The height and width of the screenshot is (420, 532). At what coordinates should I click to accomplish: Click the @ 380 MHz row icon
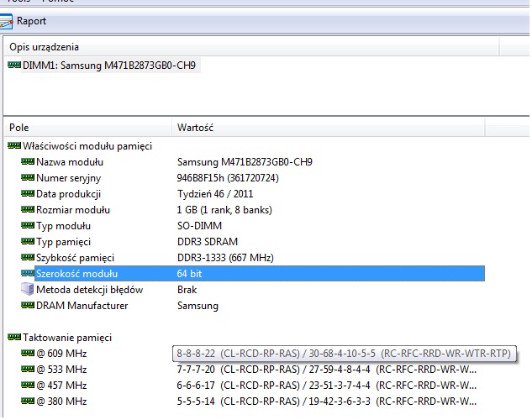[28, 401]
